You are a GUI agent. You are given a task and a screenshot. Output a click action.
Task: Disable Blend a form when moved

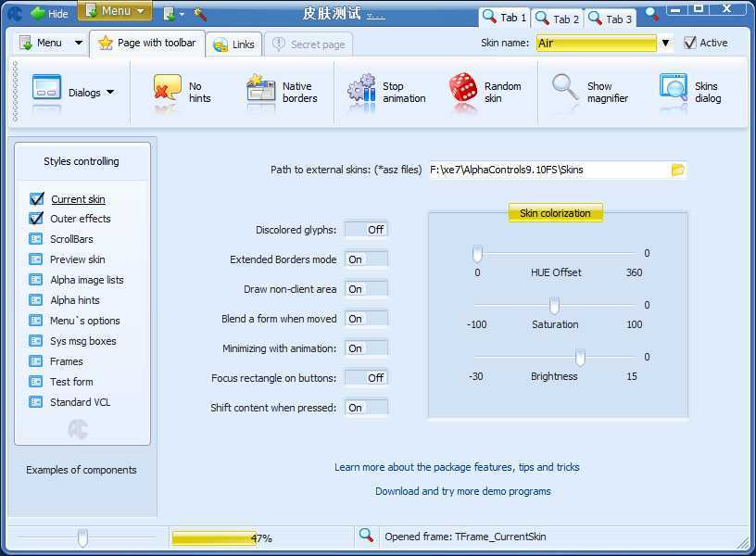pos(366,319)
